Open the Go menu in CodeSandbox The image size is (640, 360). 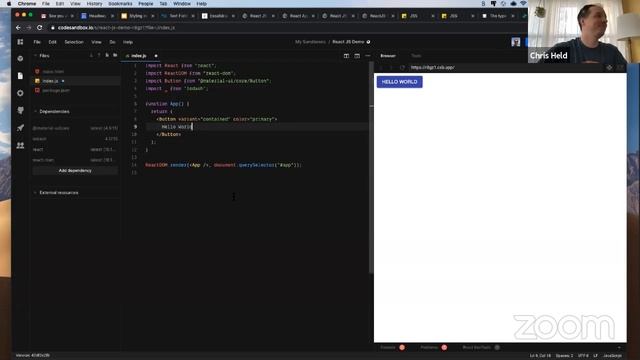pos(112,42)
